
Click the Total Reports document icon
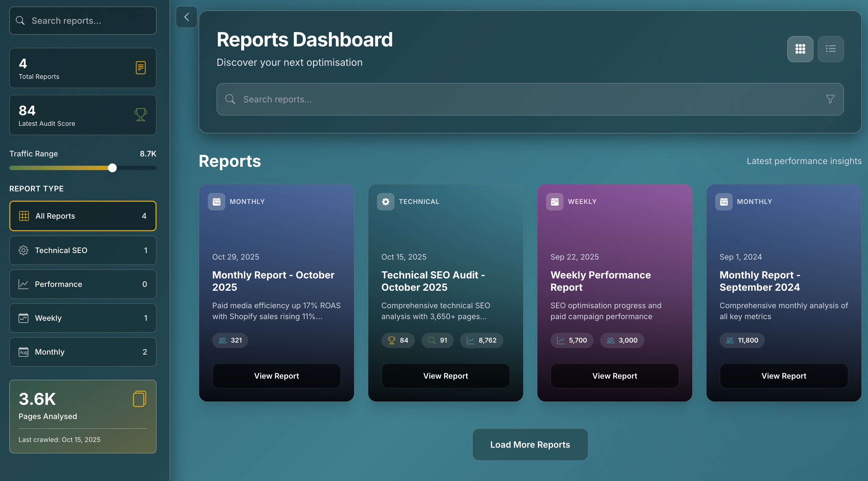pyautogui.click(x=140, y=68)
